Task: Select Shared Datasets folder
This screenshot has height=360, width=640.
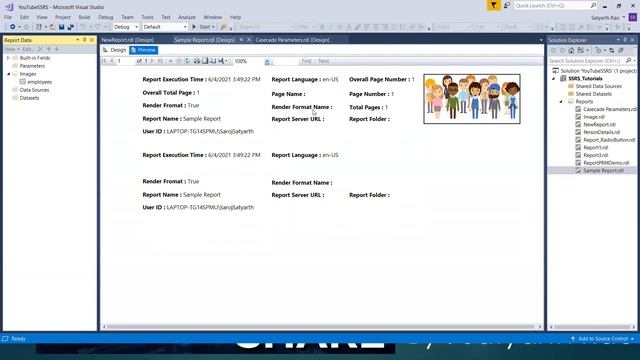Action: click(x=593, y=94)
